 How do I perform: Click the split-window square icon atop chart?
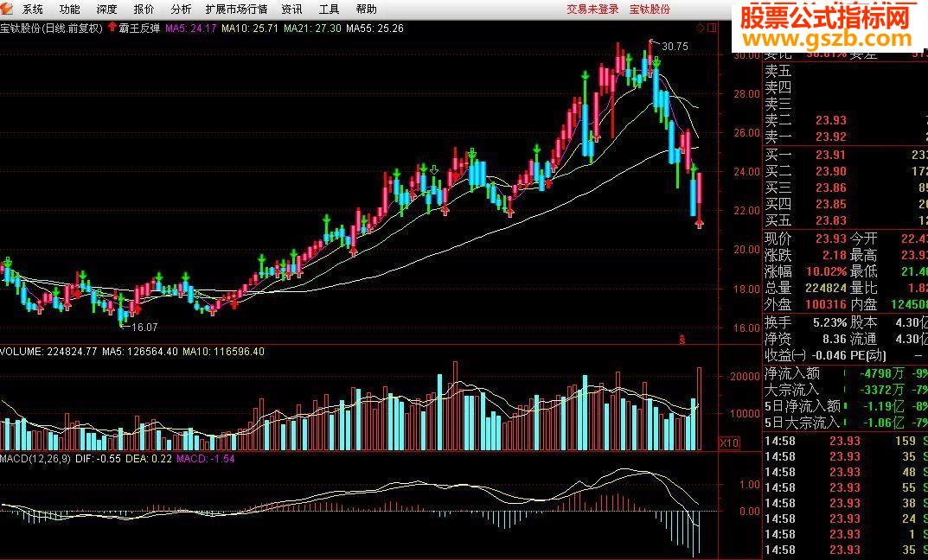[x=712, y=28]
